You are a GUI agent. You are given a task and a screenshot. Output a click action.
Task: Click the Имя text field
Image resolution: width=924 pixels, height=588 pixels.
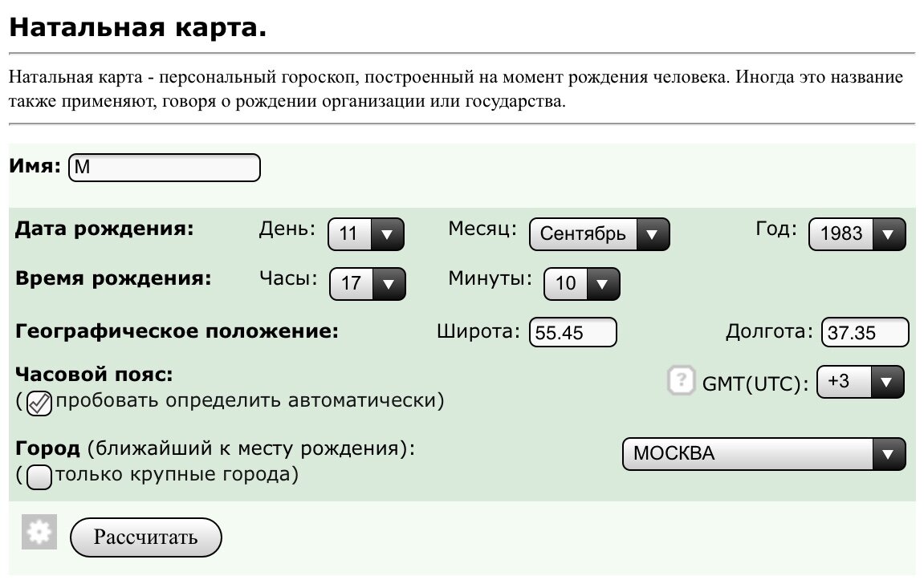(163, 168)
